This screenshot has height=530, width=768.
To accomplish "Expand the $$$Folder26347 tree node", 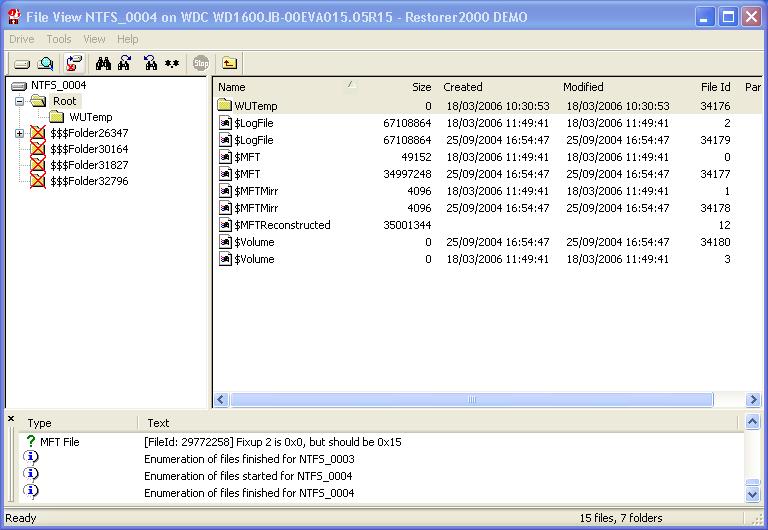I will pos(20,133).
